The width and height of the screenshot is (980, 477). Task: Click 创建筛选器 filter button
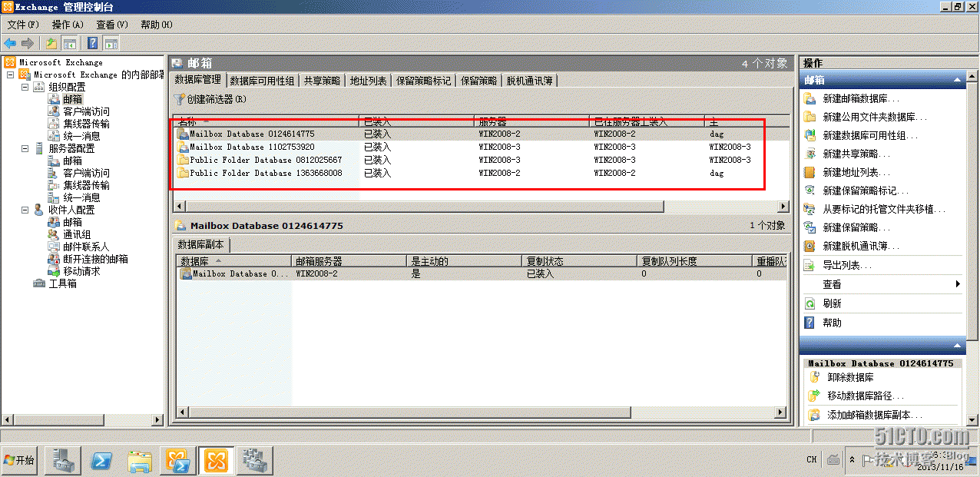tap(210, 99)
